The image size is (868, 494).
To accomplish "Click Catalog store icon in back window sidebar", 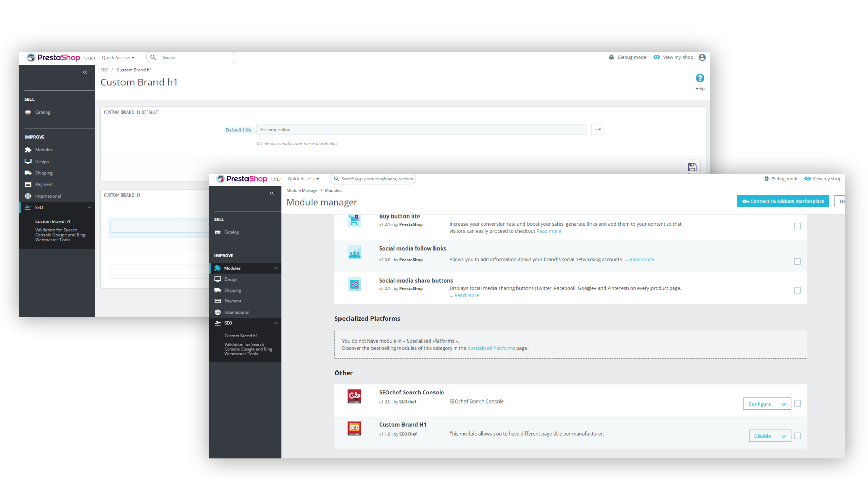I will pyautogui.click(x=28, y=112).
